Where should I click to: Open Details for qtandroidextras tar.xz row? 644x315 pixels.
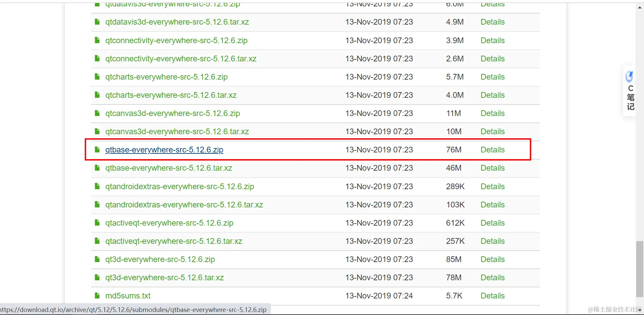point(492,205)
